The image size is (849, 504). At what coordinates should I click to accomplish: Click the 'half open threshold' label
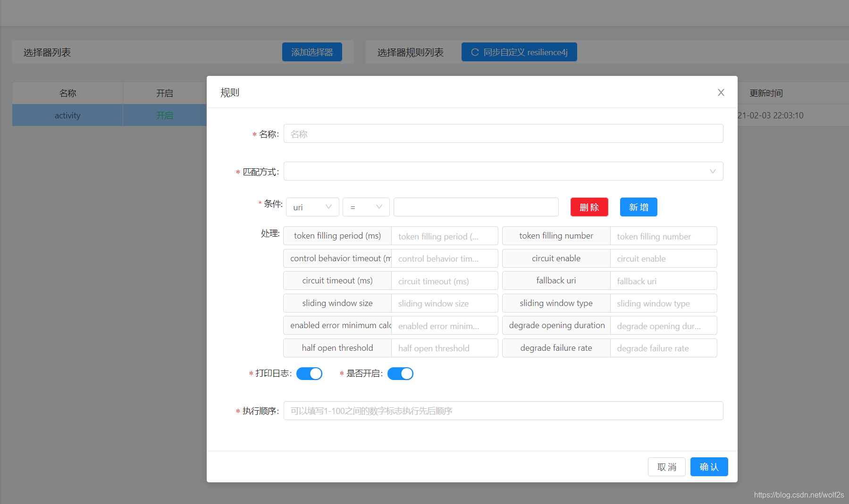point(337,348)
